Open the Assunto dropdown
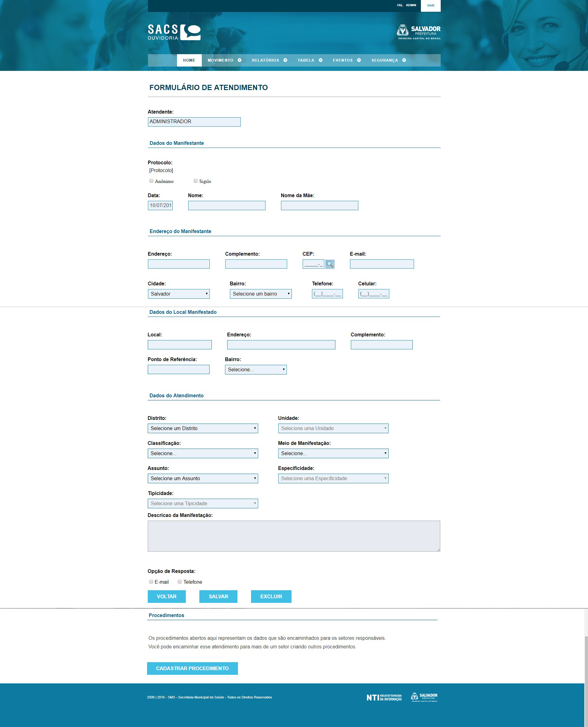This screenshot has width=588, height=727. pos(202,478)
